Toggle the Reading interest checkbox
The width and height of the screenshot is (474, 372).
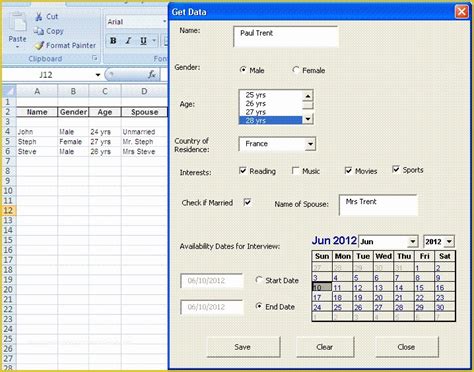[243, 171]
